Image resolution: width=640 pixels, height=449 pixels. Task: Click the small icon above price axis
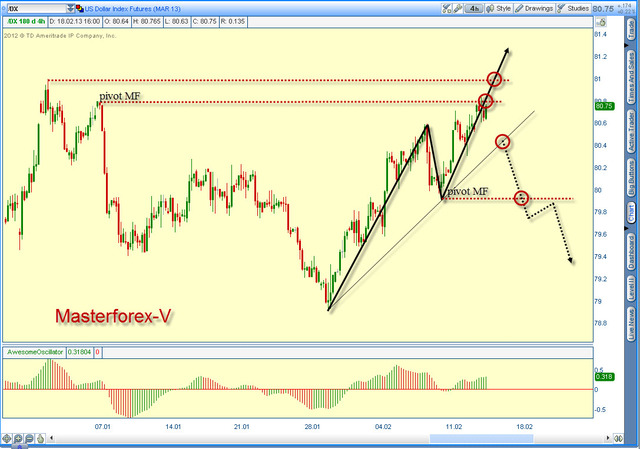point(601,22)
